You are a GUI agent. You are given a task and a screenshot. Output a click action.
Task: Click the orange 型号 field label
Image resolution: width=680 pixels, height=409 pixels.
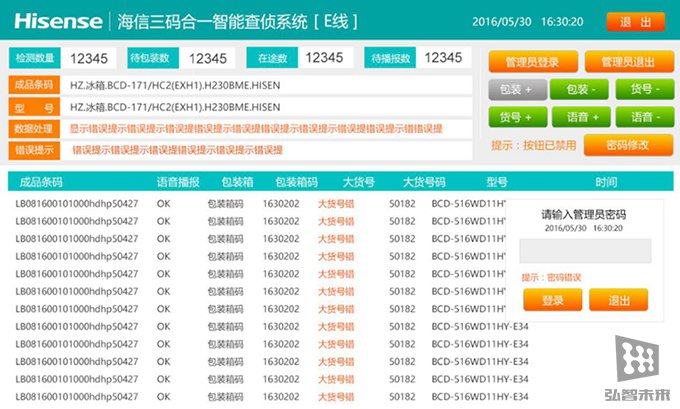click(x=34, y=107)
